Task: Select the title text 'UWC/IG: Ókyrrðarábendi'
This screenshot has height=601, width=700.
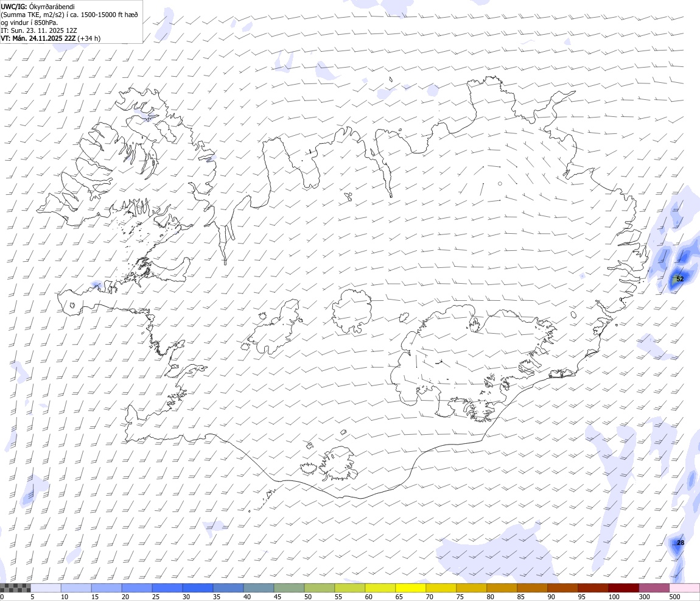Action: pyautogui.click(x=38, y=7)
